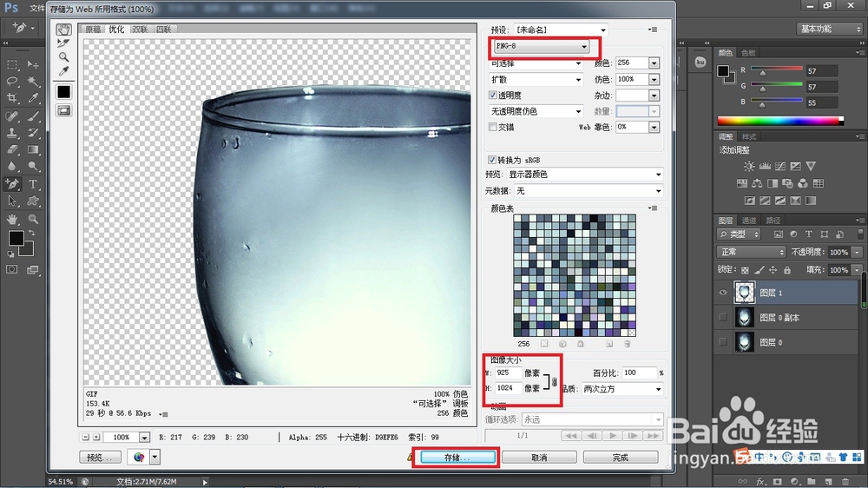Image resolution: width=868 pixels, height=488 pixels.
Task: Open the 品质 两次立方 dropdown
Action: [x=622, y=389]
